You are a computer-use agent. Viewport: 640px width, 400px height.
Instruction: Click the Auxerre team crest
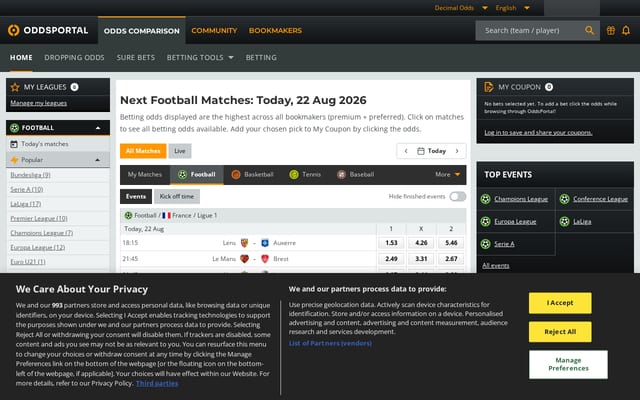265,243
